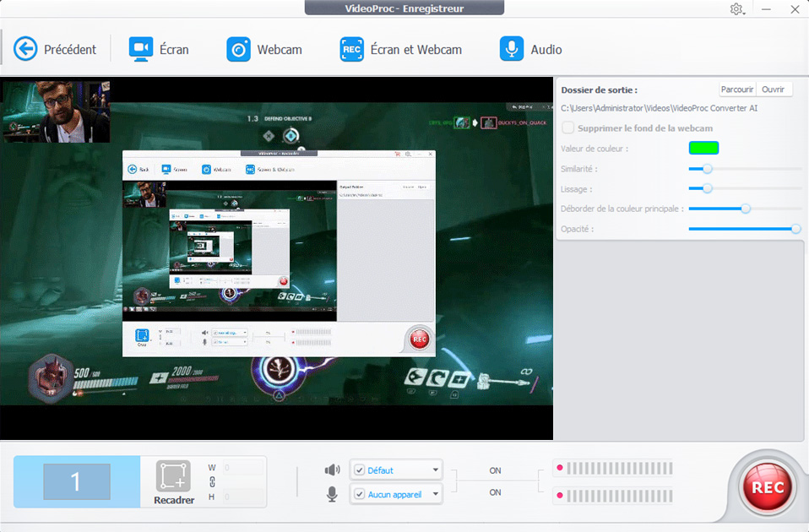The width and height of the screenshot is (809, 532).
Task: Switch to Audio recording microphone icon
Action: click(x=511, y=49)
